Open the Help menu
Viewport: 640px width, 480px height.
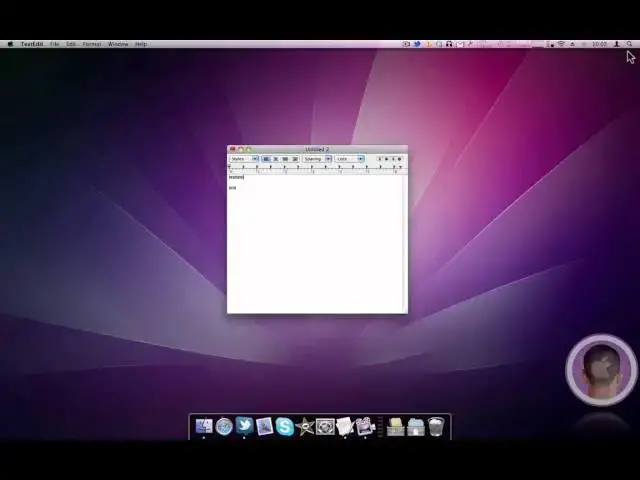[141, 44]
